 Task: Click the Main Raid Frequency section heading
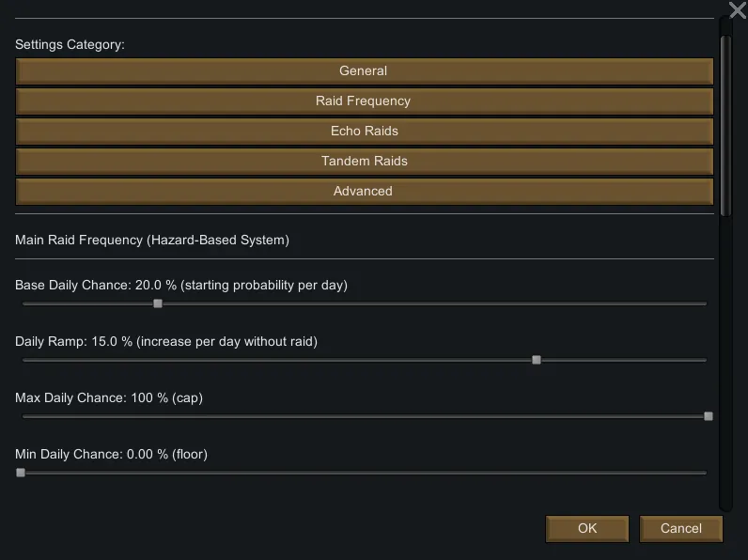[152, 241]
